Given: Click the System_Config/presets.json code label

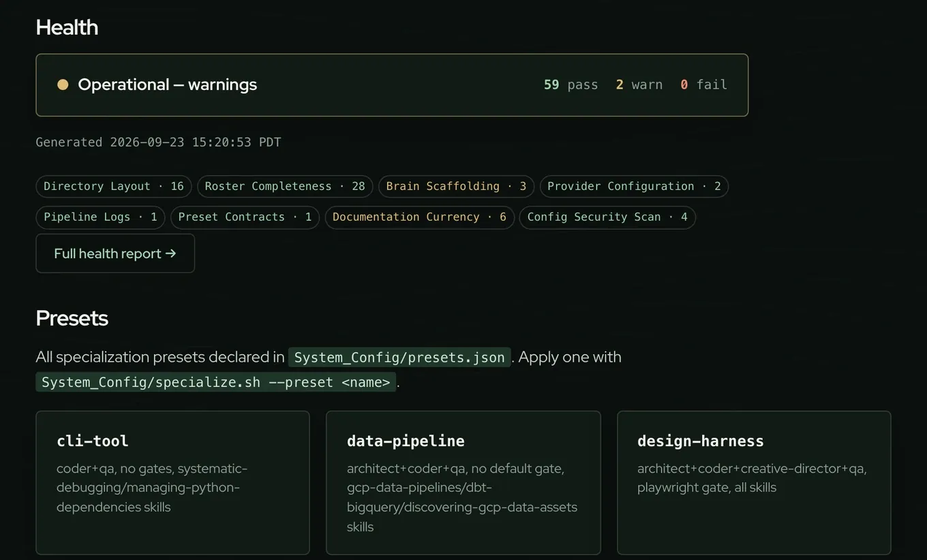Looking at the screenshot, I should point(399,357).
